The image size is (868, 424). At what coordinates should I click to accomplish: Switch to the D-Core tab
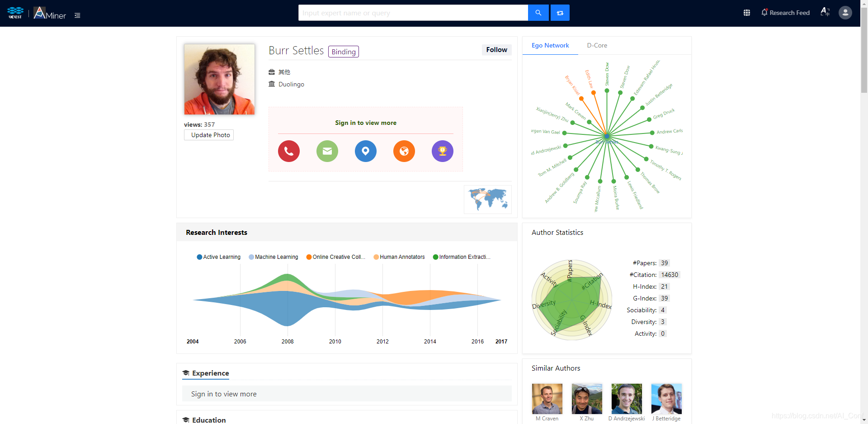point(597,45)
